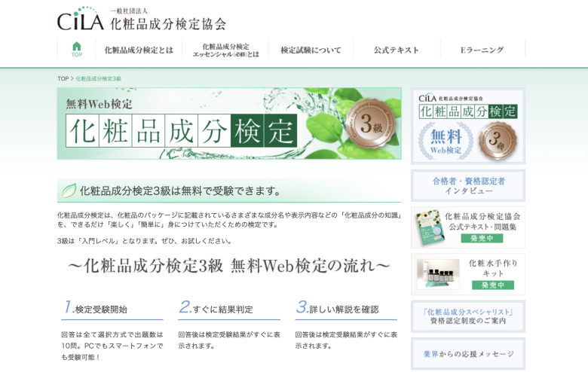
Task: Click the 無料Web検定 laurel badge in sidebar
Action: coord(446,142)
